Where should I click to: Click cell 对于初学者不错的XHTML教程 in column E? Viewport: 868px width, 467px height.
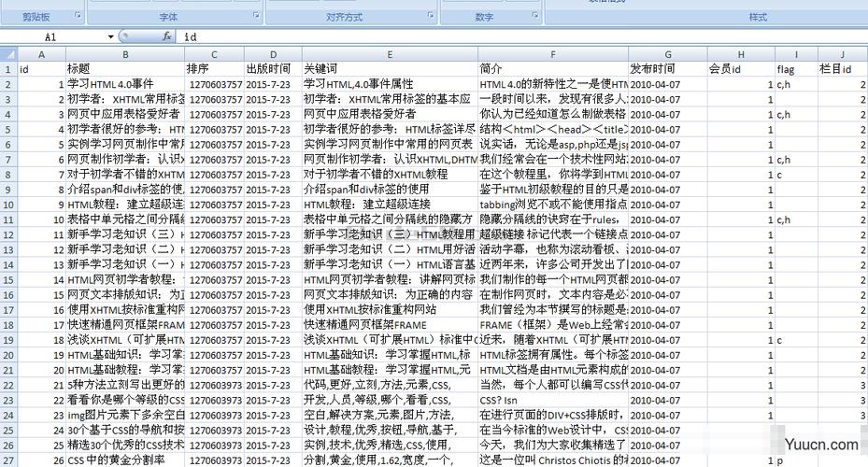[390, 175]
